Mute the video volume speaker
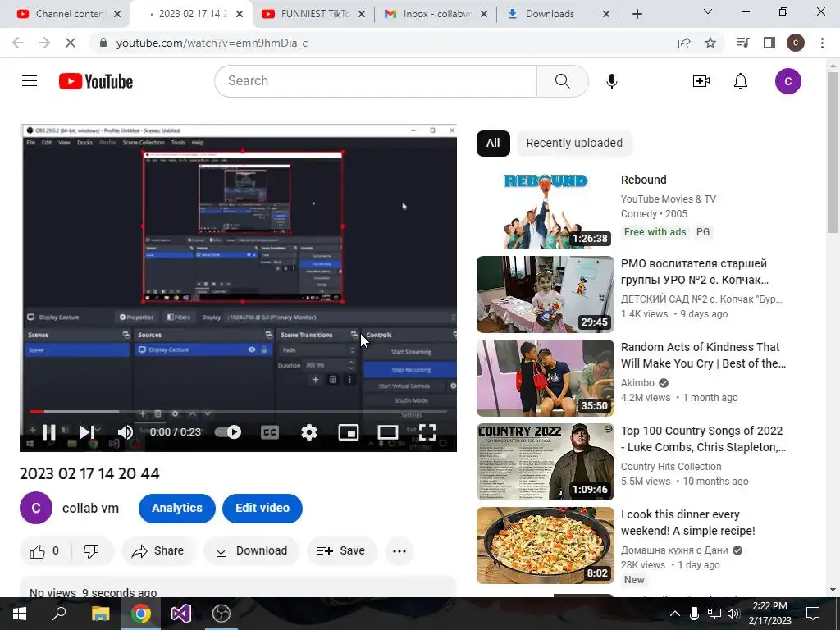The height and width of the screenshot is (630, 840). [126, 431]
